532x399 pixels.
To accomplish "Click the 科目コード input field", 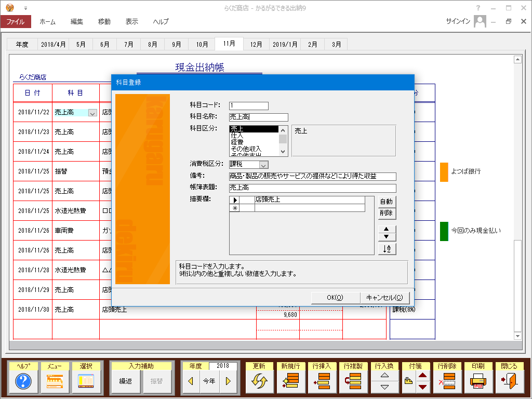I will (x=249, y=106).
